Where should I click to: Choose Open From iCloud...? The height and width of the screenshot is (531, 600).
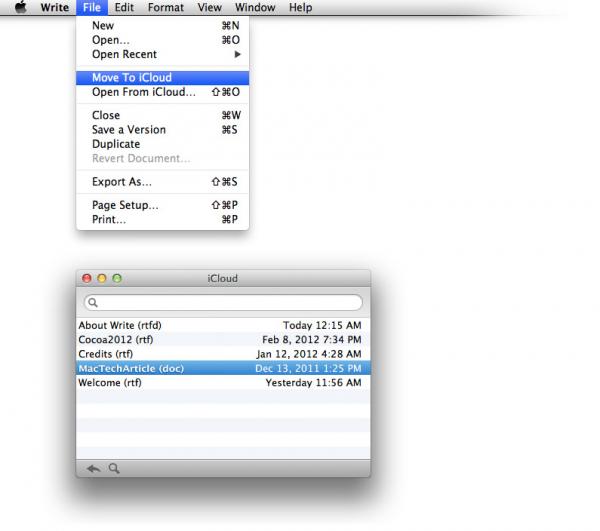tap(163, 92)
